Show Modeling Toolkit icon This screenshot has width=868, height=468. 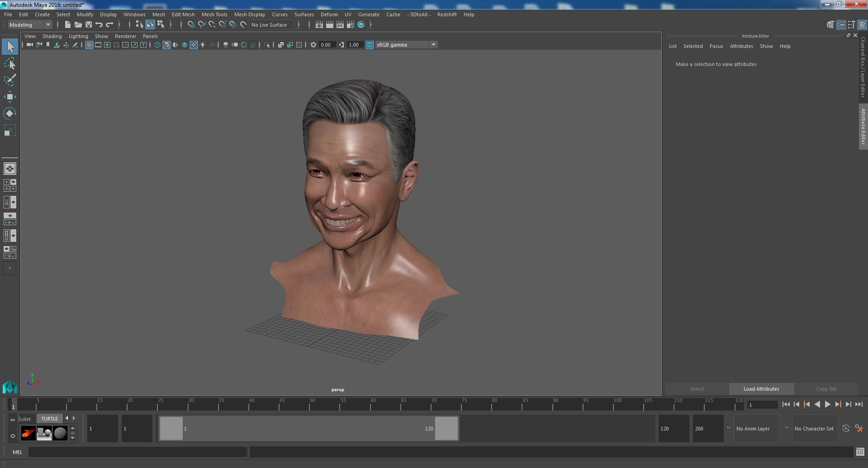coord(830,25)
